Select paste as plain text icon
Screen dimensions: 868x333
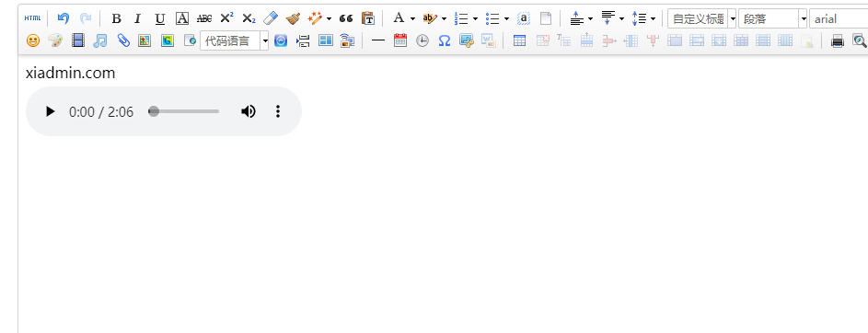pyautogui.click(x=368, y=18)
